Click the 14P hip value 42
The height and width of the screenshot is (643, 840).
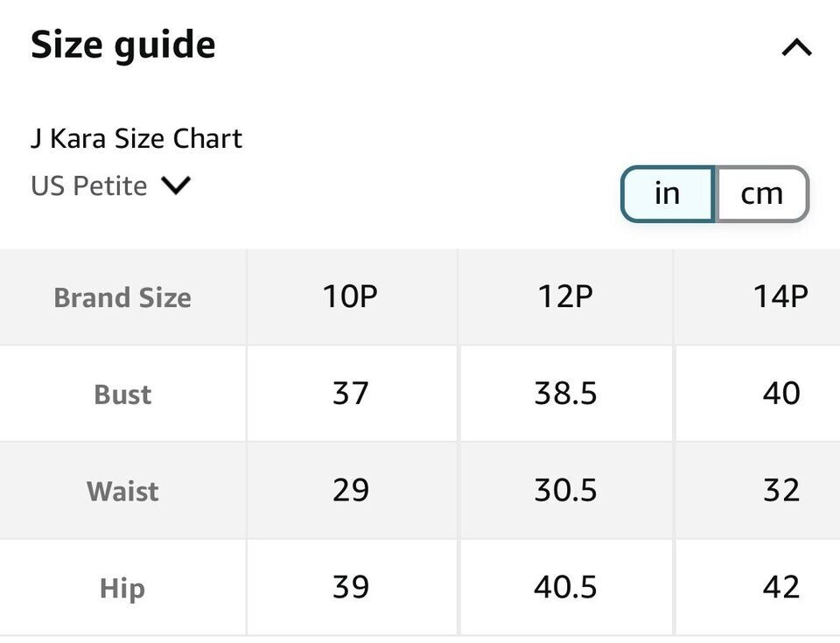click(780, 586)
